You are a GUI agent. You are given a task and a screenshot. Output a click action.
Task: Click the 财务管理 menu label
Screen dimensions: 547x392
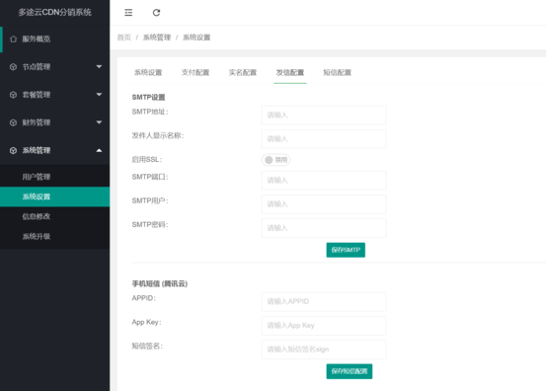[x=37, y=122]
